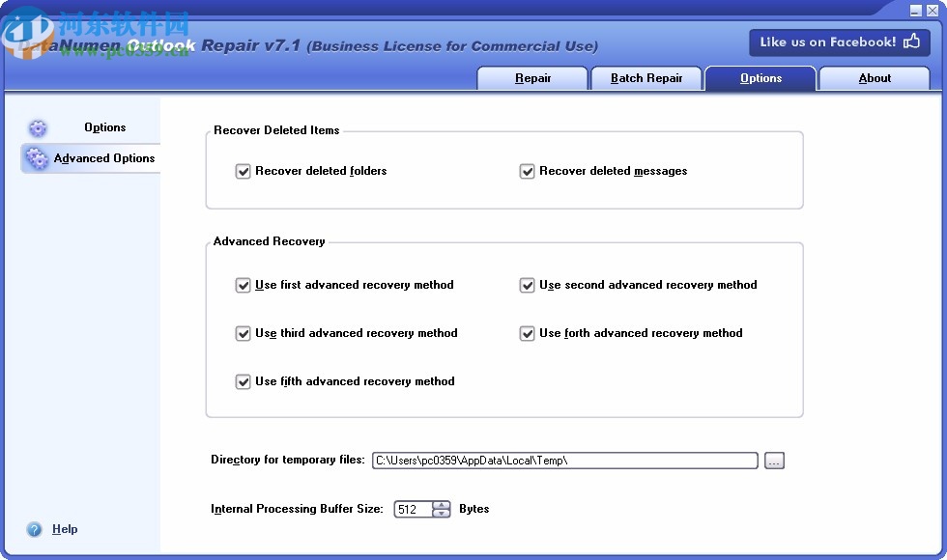View the About tab

874,78
